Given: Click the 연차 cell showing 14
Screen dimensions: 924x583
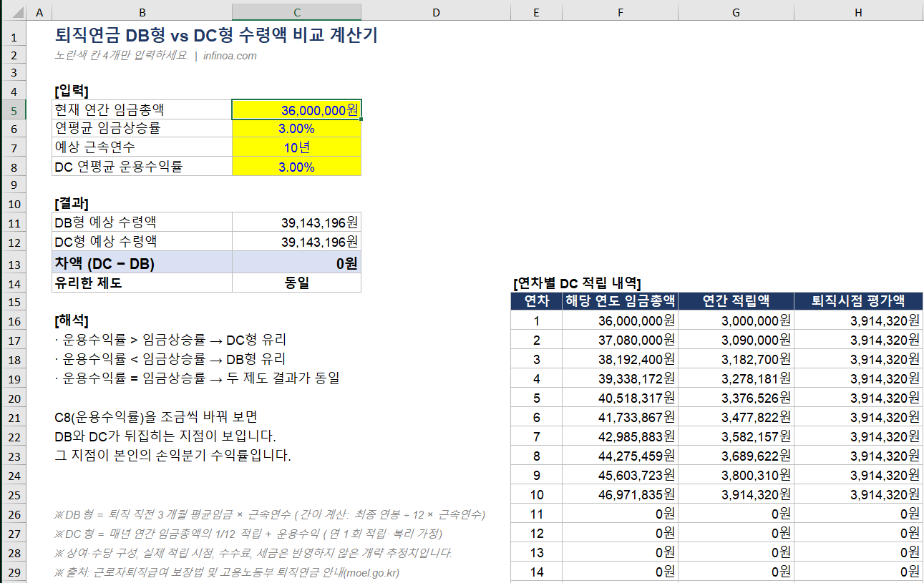Looking at the screenshot, I should click(x=536, y=572).
